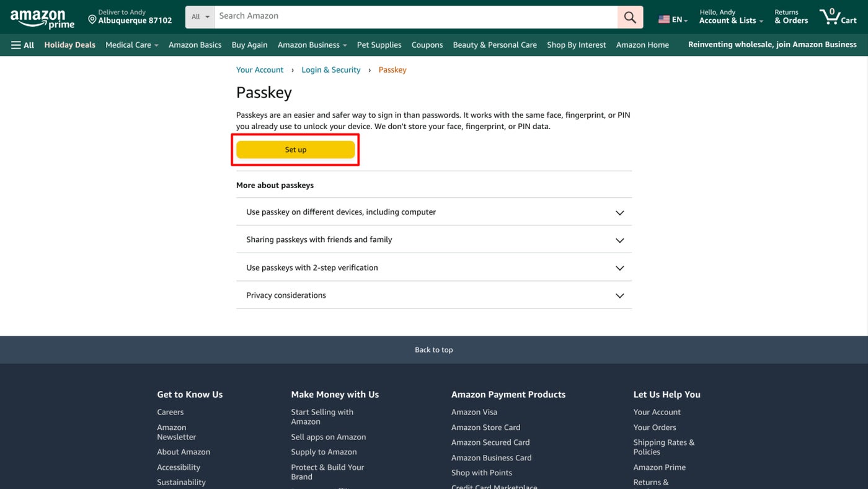Expand Use passkey on different devices section
This screenshot has height=489, width=868.
(434, 212)
